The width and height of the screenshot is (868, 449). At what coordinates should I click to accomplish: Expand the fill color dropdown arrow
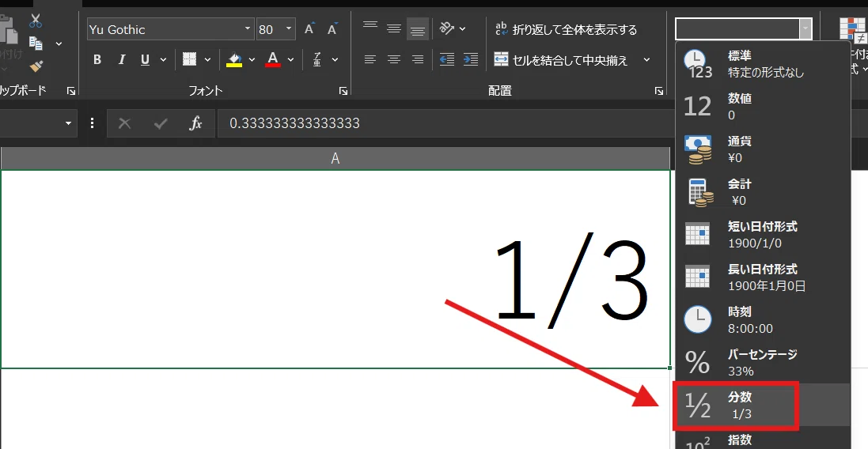point(252,60)
